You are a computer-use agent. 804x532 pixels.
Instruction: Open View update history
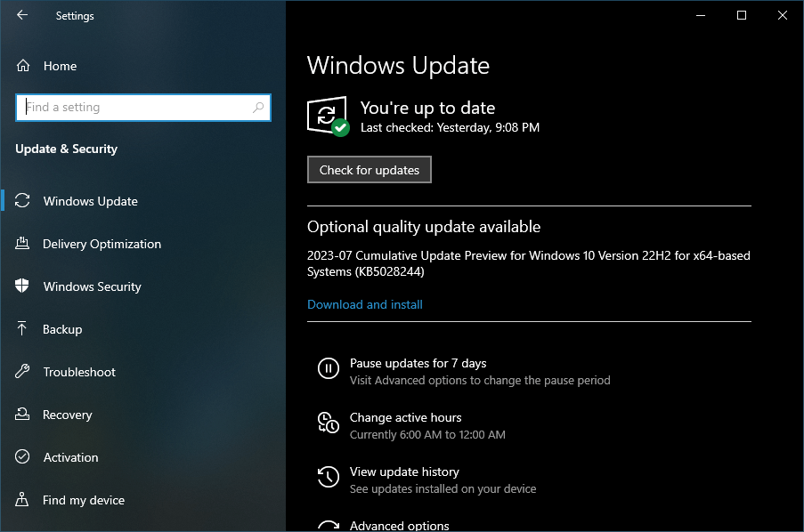pyautogui.click(x=403, y=472)
